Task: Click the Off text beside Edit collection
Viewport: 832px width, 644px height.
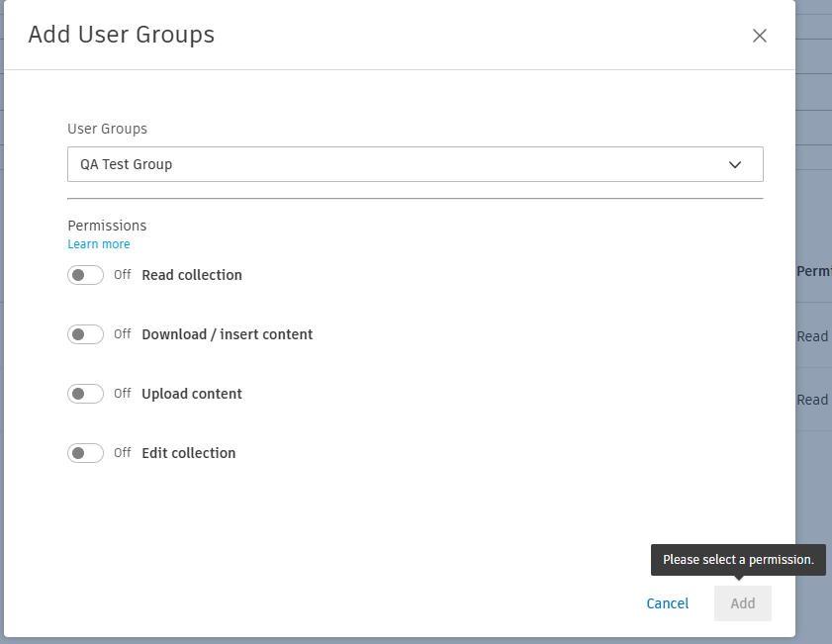Action: [123, 453]
